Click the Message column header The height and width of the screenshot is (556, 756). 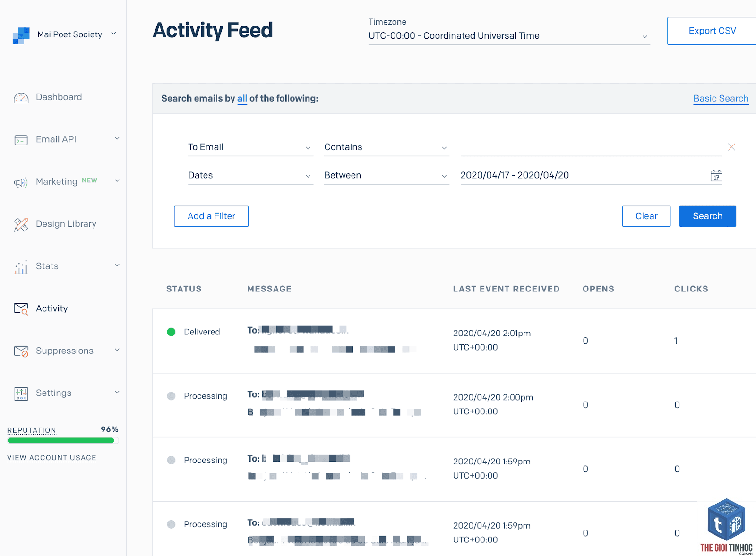pyautogui.click(x=269, y=289)
